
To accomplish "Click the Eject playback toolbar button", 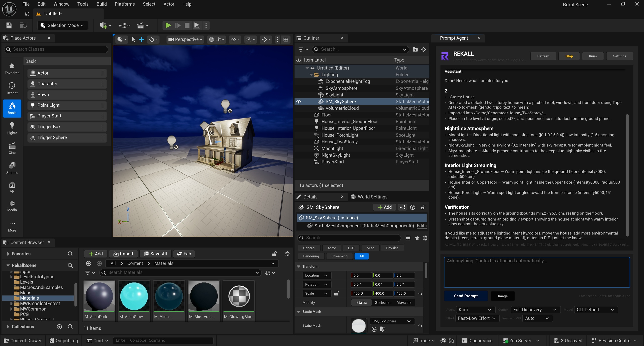I will [196, 25].
